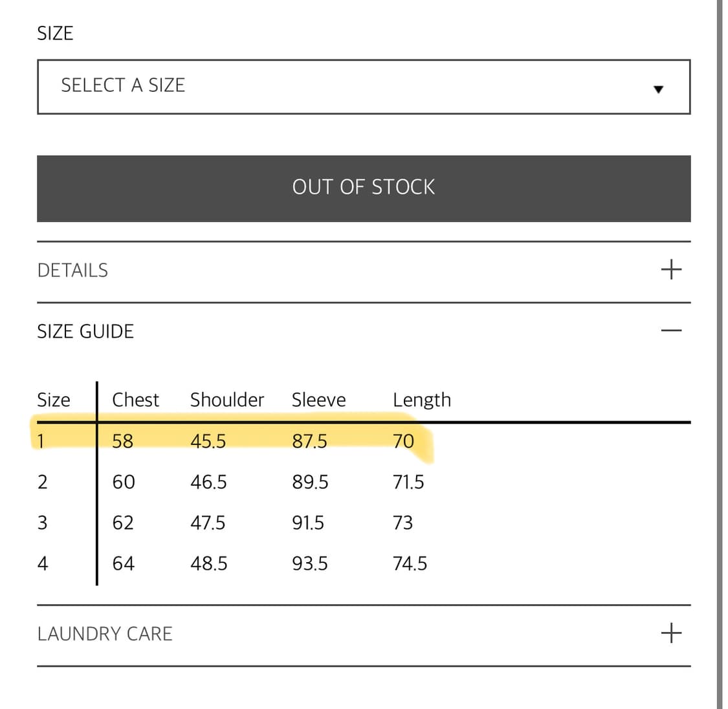Click the Shoulder column header
728x709 pixels.
pos(226,400)
